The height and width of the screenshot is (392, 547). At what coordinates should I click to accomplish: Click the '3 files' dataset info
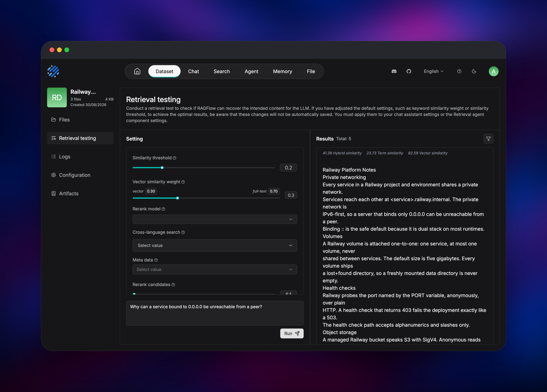(x=76, y=99)
